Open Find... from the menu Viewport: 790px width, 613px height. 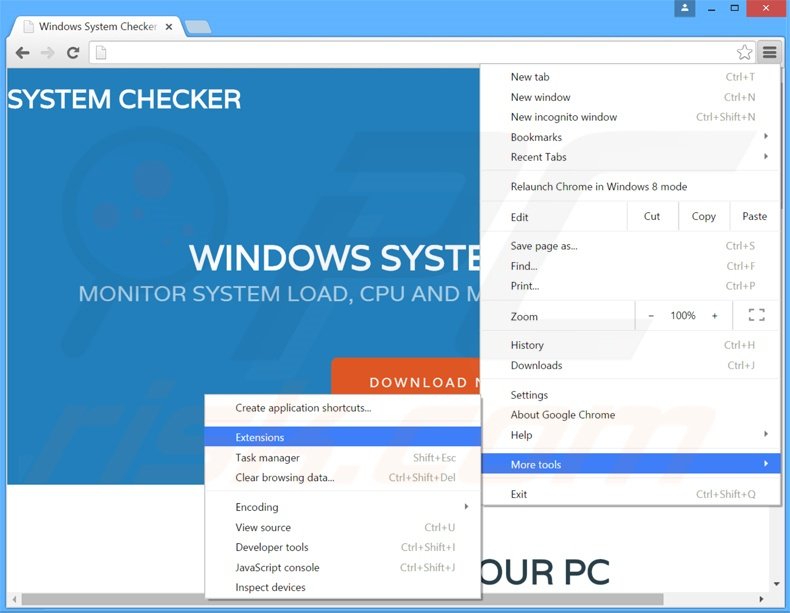pyautogui.click(x=630, y=266)
